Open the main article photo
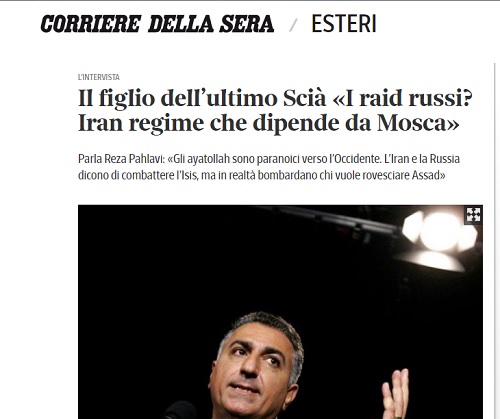500x419 pixels. pos(280,312)
